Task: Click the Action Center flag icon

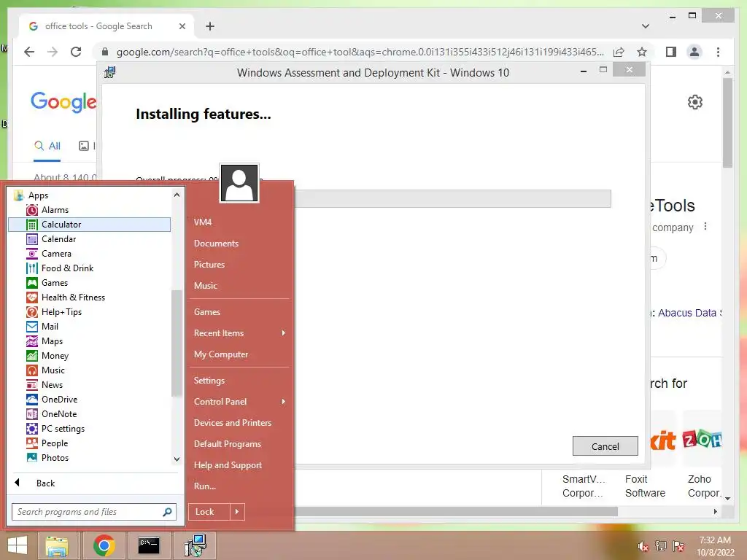Action: 678,546
